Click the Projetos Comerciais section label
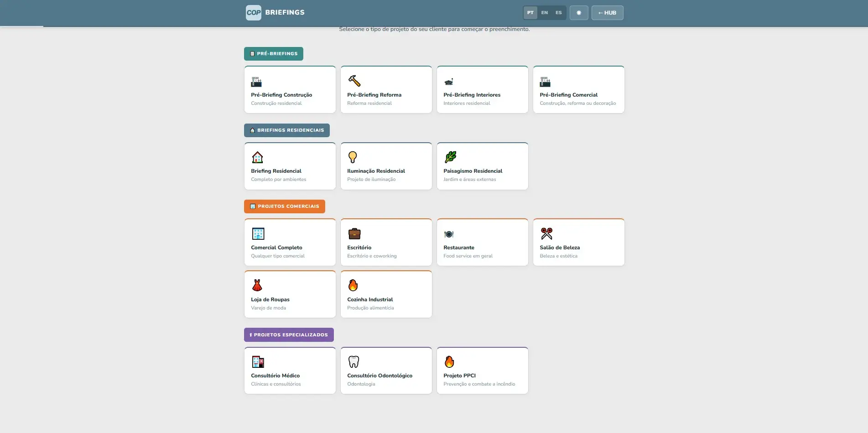868x433 pixels. pos(285,206)
